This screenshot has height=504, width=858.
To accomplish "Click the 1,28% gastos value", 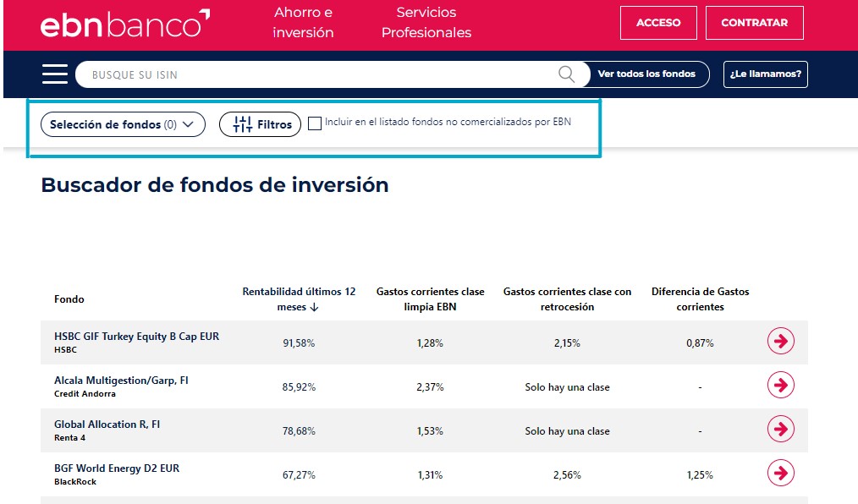I will pos(430,343).
